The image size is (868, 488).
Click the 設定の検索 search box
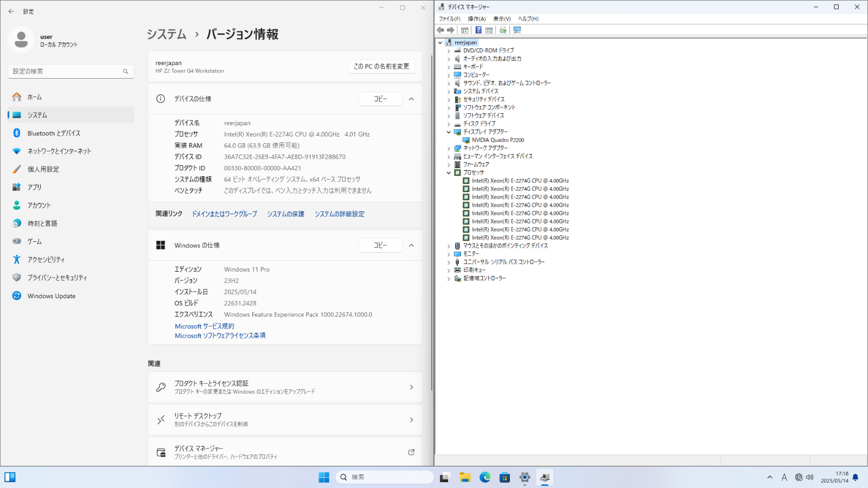65,72
